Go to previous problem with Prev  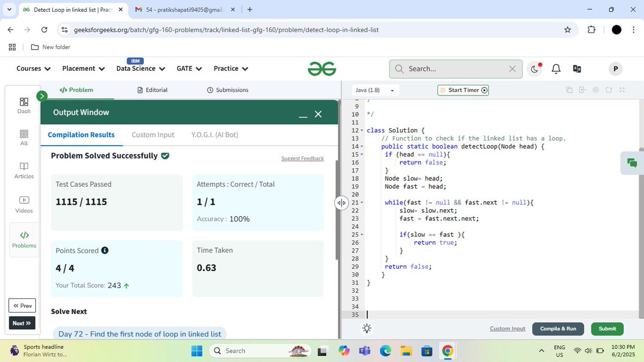click(23, 306)
